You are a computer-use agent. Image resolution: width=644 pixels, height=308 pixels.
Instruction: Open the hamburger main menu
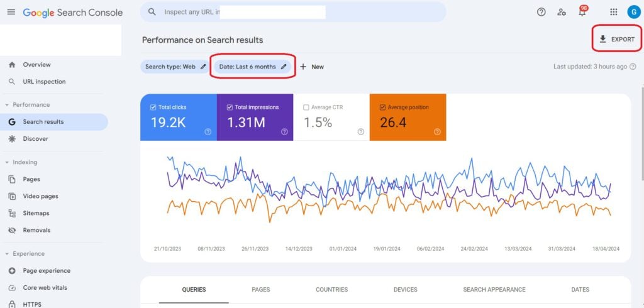[x=11, y=13]
